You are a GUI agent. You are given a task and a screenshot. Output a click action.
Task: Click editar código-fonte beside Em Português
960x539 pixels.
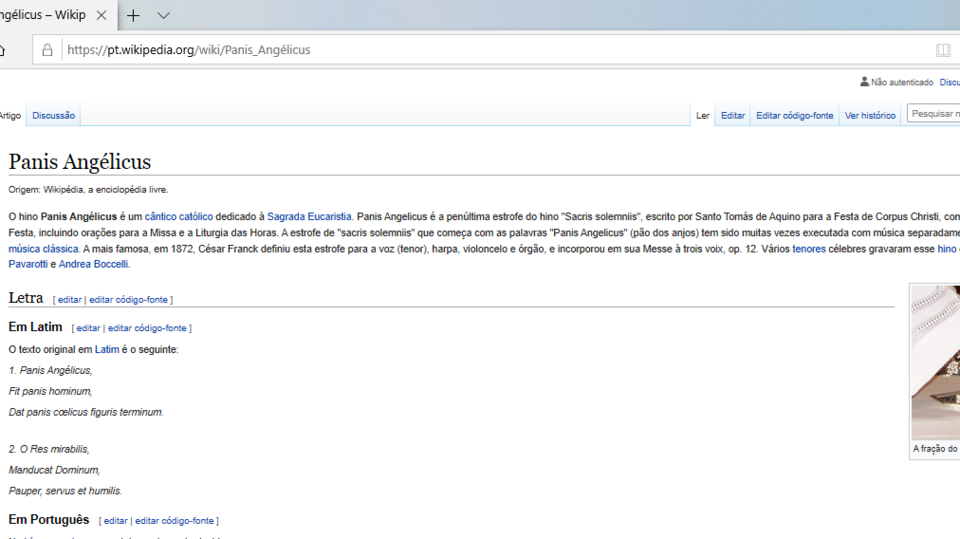(x=175, y=521)
